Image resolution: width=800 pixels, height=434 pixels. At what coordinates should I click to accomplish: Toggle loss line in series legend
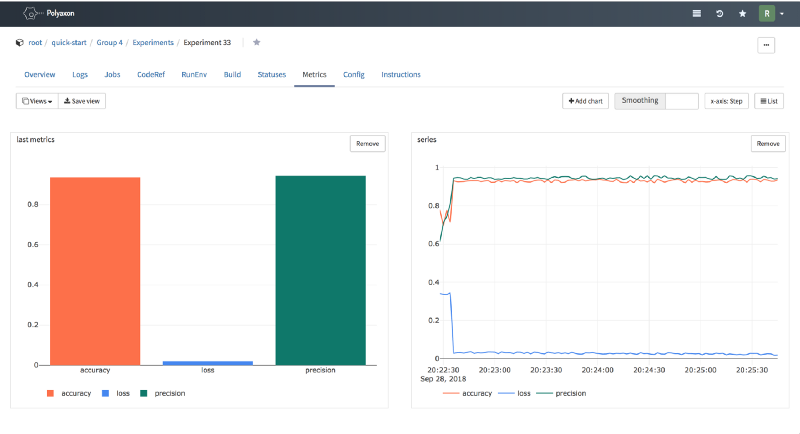pos(514,393)
